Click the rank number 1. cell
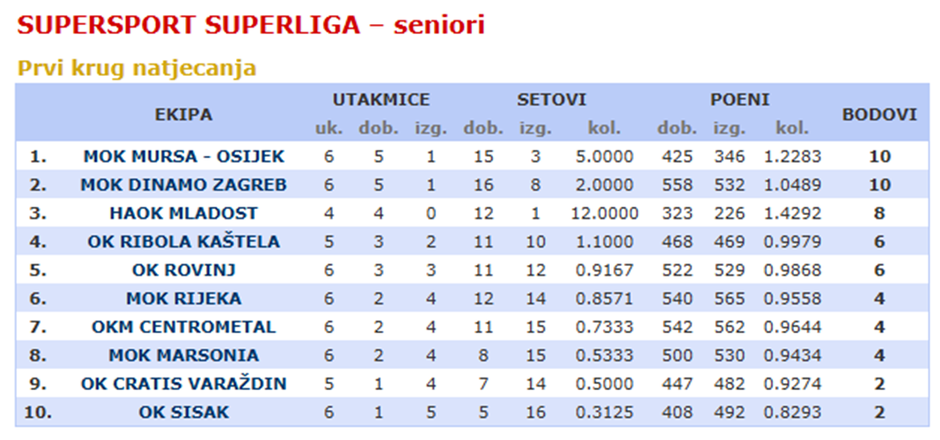 coord(38,156)
